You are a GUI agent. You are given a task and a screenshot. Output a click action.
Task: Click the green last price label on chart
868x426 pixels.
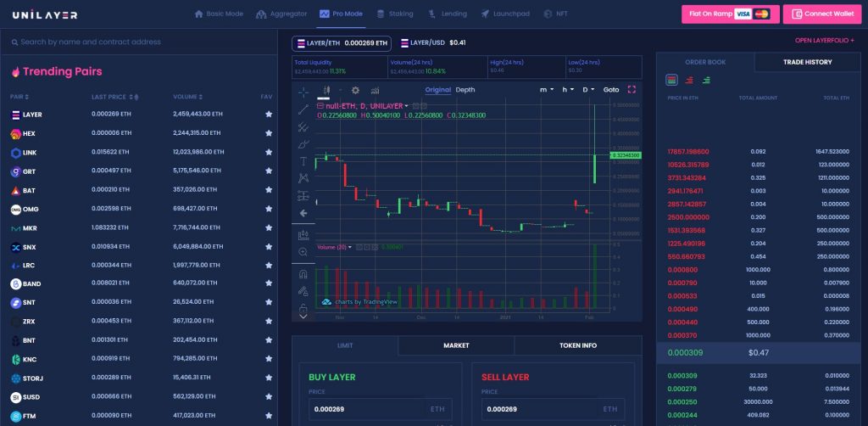tap(625, 155)
